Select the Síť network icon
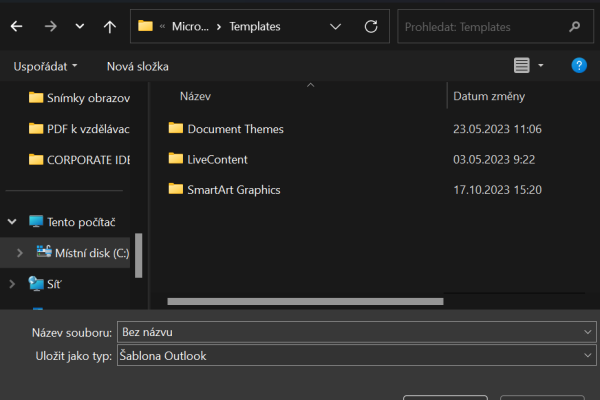600x400 pixels. pos(37,284)
